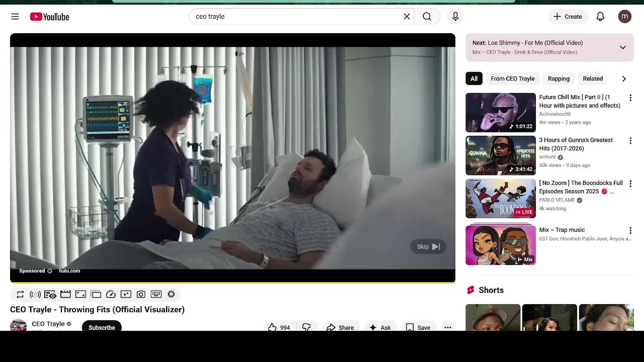Image resolution: width=644 pixels, height=362 pixels.
Task: Open the enhancer settings gear icon
Action: [x=171, y=294]
